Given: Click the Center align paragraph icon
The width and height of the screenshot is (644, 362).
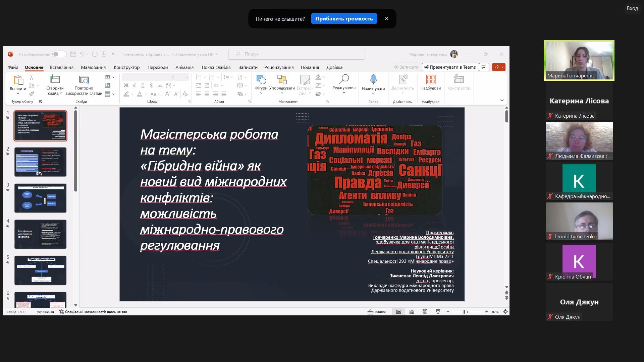Looking at the screenshot, I should (x=207, y=94).
